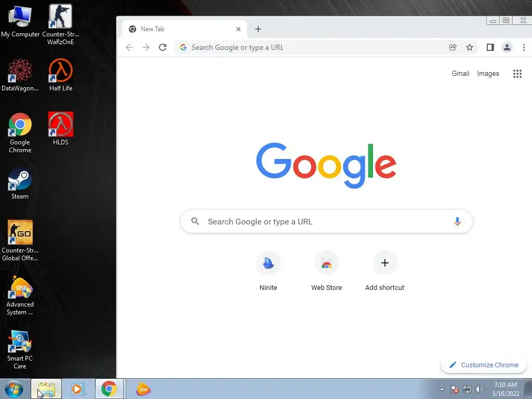Image resolution: width=532 pixels, height=399 pixels.
Task: Click the Show desktop strip on the taskbar
Action: (x=528, y=389)
